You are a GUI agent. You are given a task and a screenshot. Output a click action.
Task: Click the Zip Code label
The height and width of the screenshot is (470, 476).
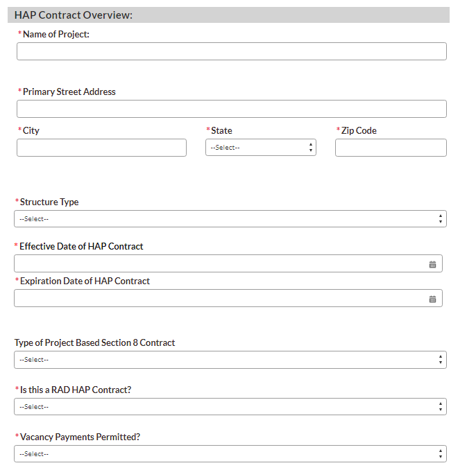point(359,130)
